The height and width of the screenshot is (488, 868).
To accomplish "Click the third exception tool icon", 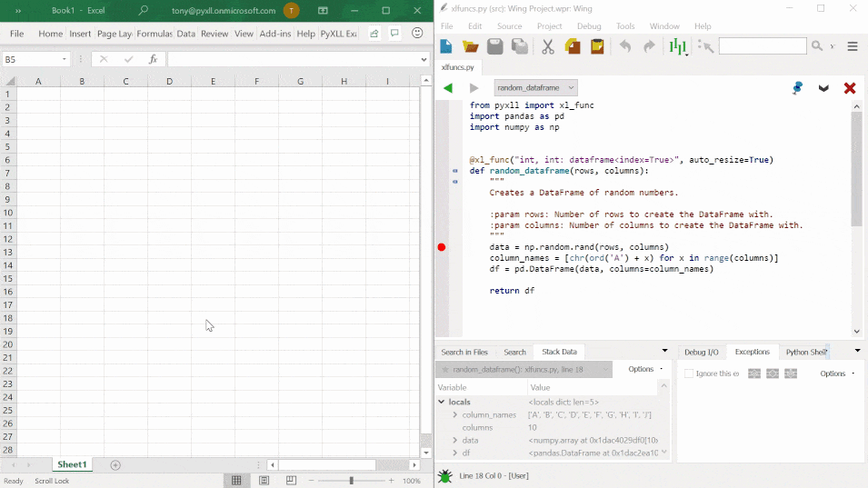I will [x=791, y=373].
